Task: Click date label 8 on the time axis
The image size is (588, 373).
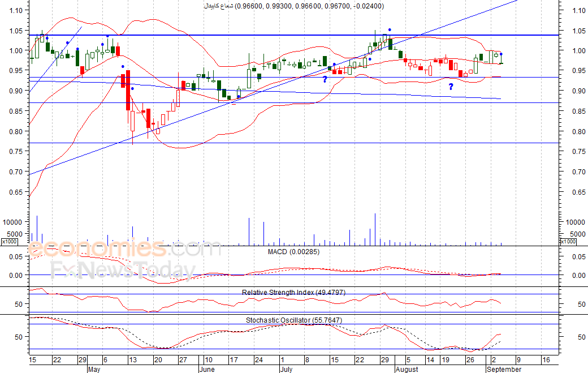Action: pos(307,360)
